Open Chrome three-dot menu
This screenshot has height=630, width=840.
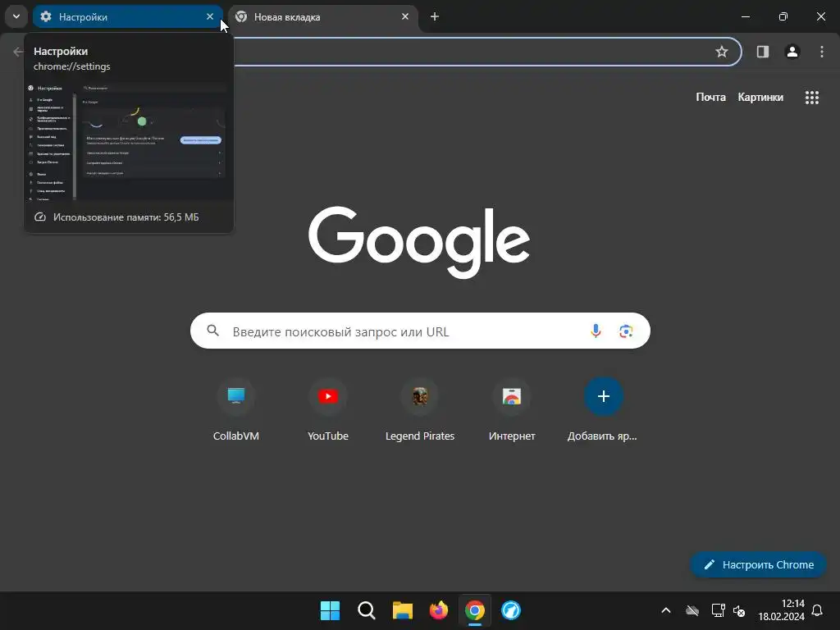point(821,52)
